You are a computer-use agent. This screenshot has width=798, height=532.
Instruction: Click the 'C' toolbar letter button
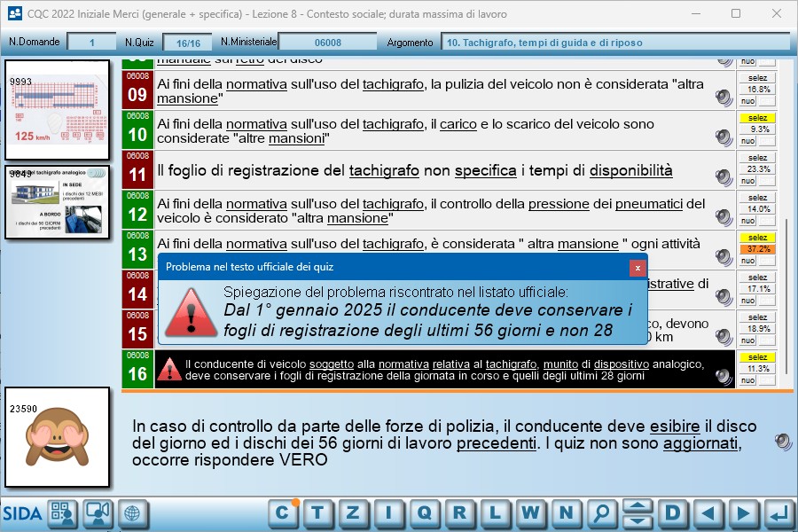[x=282, y=512]
